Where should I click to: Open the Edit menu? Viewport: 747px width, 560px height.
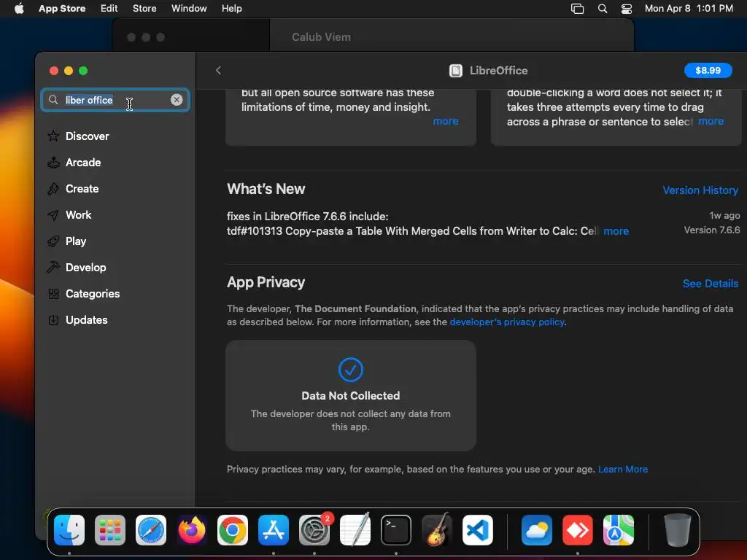109,8
